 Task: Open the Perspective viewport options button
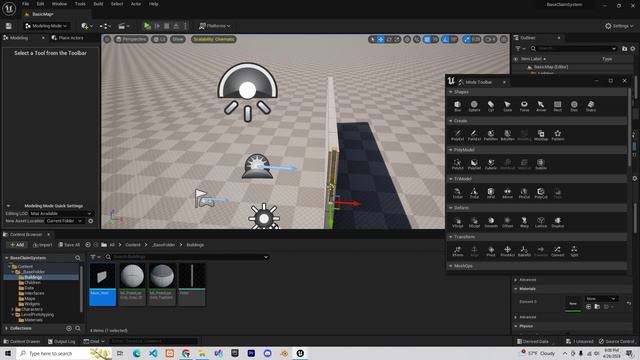[131, 39]
